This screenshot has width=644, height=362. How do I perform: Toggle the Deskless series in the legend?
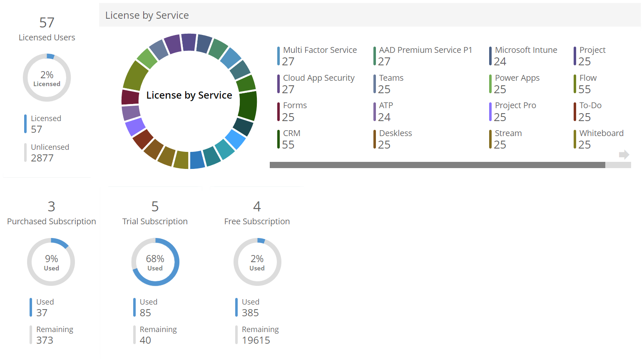(375, 139)
